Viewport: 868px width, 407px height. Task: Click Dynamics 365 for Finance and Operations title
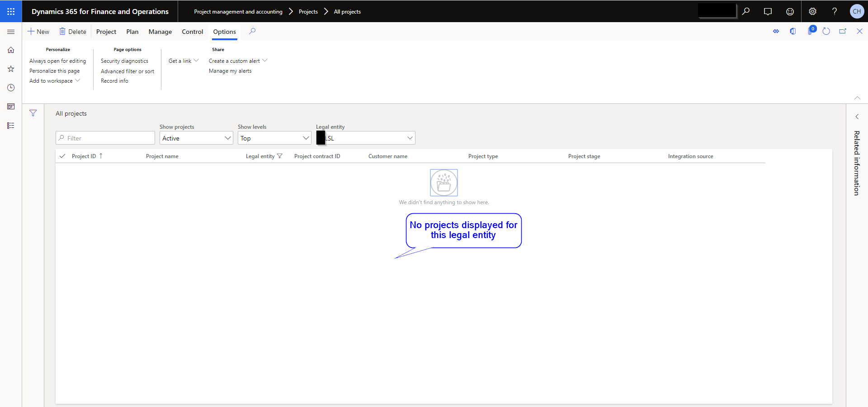pyautogui.click(x=100, y=11)
